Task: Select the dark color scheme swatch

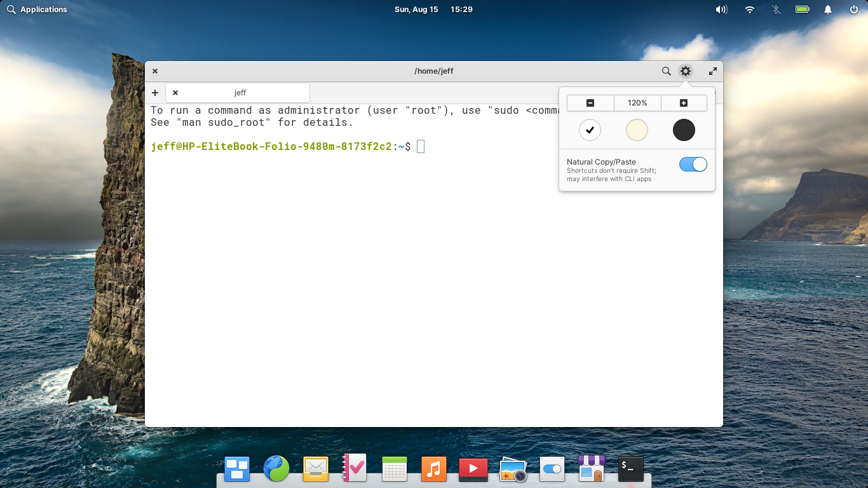Action: click(x=684, y=130)
